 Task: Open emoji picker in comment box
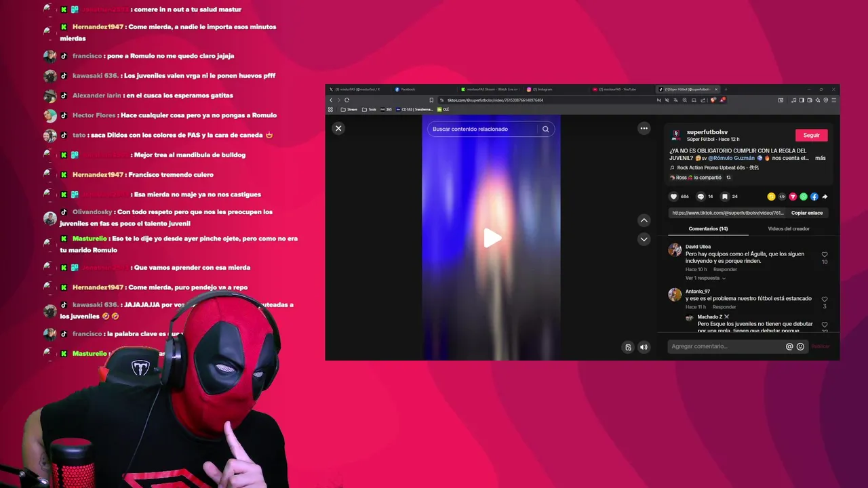tap(800, 346)
